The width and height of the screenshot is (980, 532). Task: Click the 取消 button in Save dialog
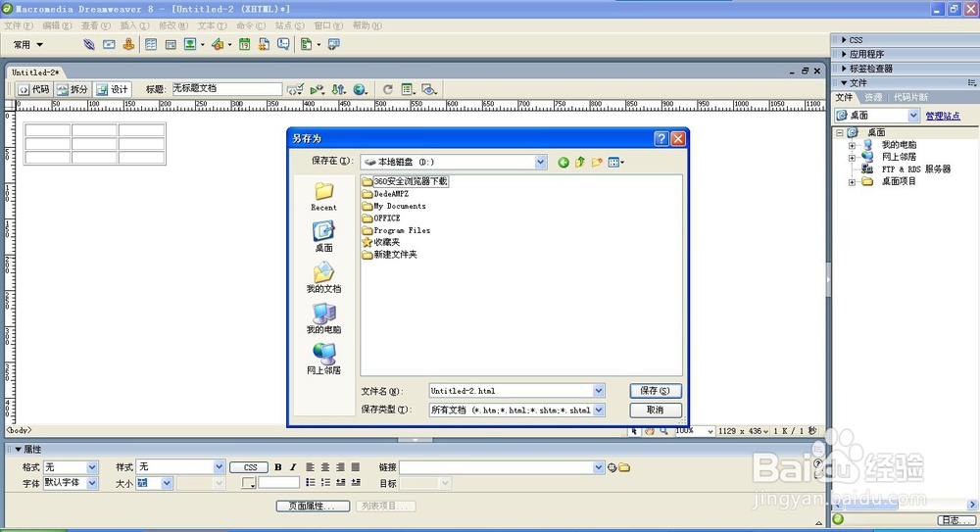(655, 411)
